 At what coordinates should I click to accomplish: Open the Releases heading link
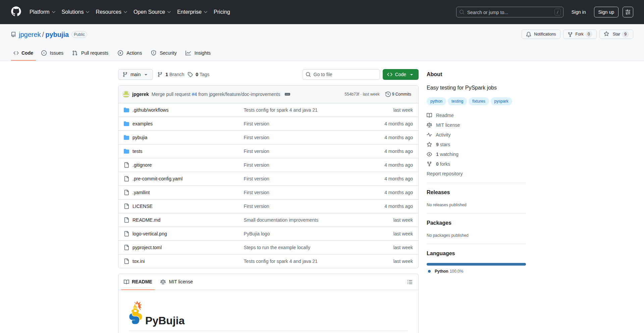(438, 192)
